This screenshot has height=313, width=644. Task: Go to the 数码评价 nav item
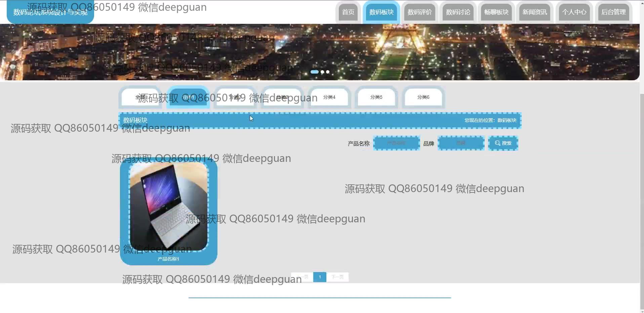(x=419, y=12)
